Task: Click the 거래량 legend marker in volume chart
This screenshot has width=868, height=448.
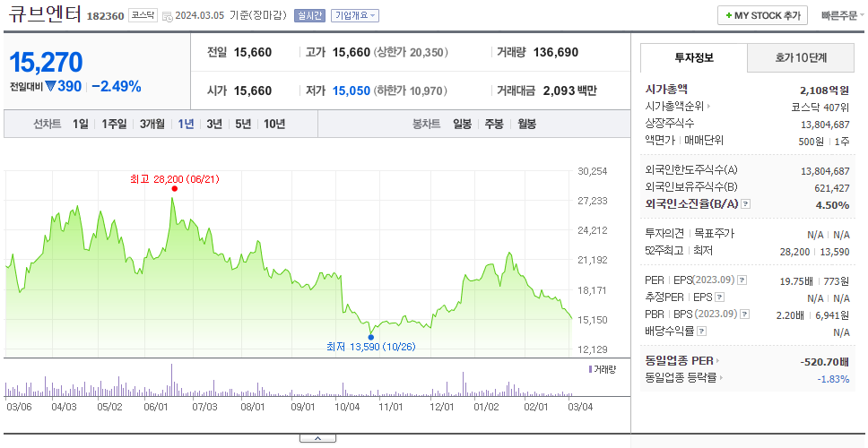Action: (591, 369)
